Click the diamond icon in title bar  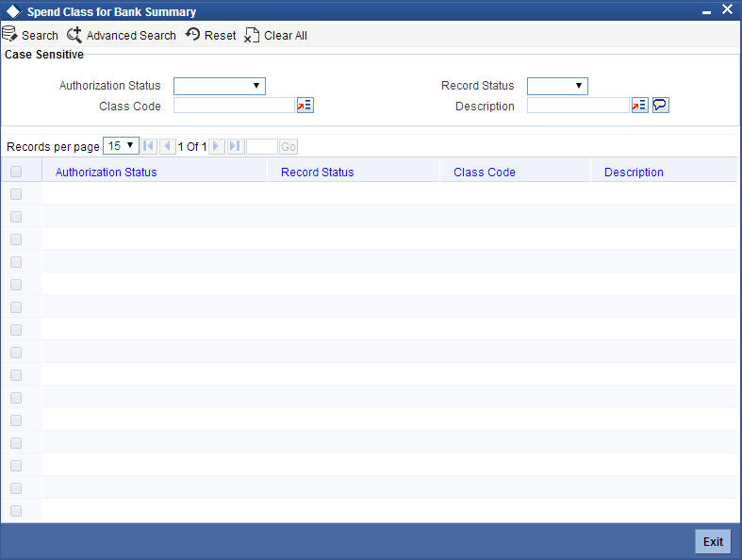click(x=14, y=11)
